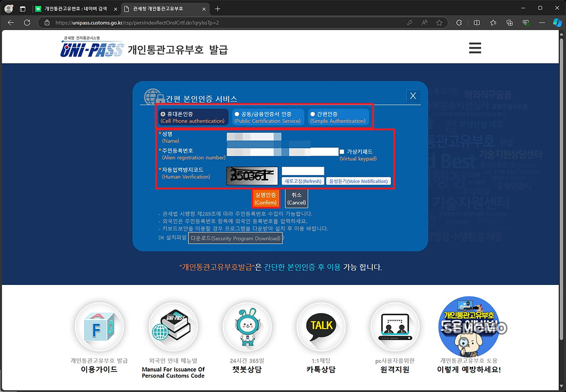
Task: Click the 개인통관고유부호 발급 page title
Action: click(x=177, y=49)
